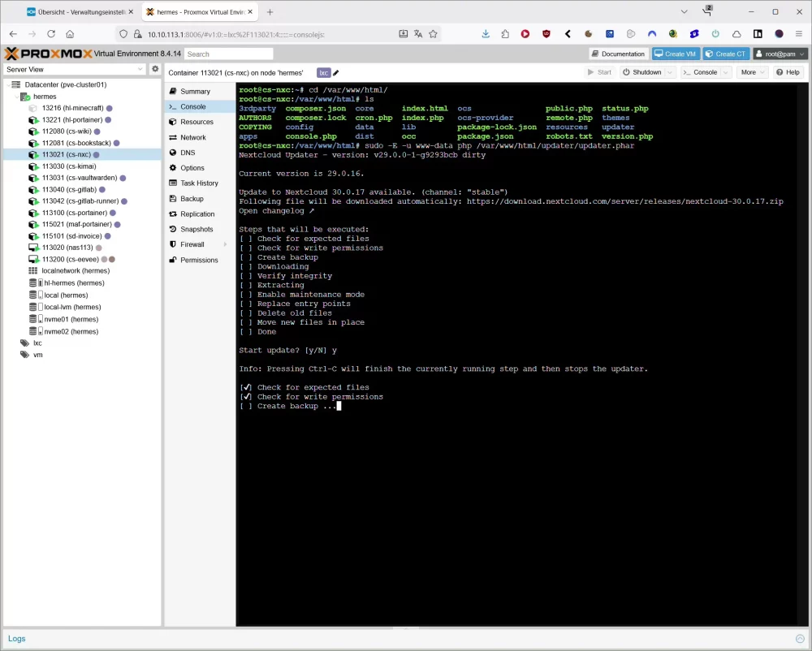
Task: Bookmark page with the star icon
Action: pyautogui.click(x=433, y=34)
